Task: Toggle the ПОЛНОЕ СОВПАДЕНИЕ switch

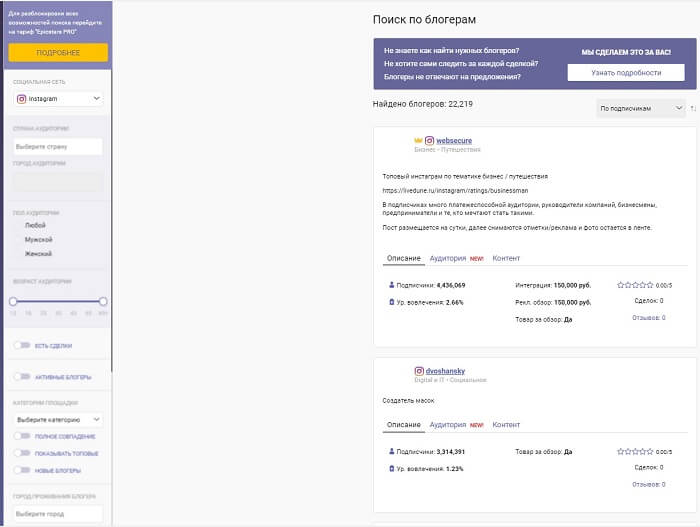Action: (x=22, y=436)
